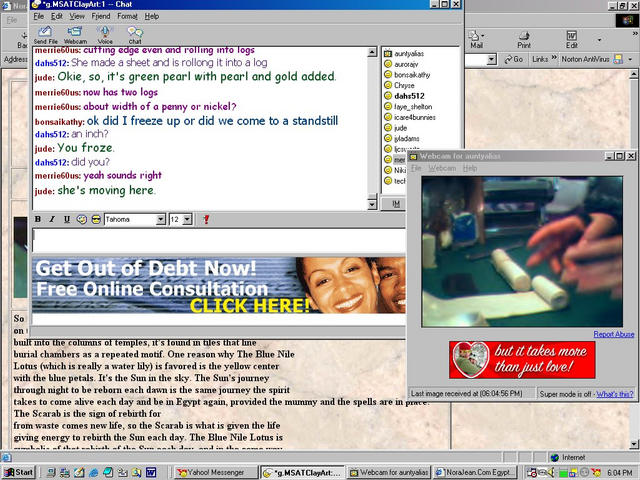Open dropdown arrow next to browser Mail icon
This screenshot has height=480, width=640.
pos(483,36)
